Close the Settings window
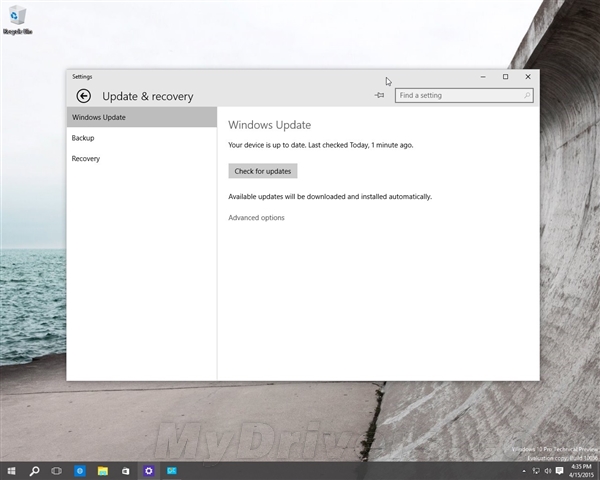Image resolution: width=600 pixels, height=480 pixels. (528, 77)
